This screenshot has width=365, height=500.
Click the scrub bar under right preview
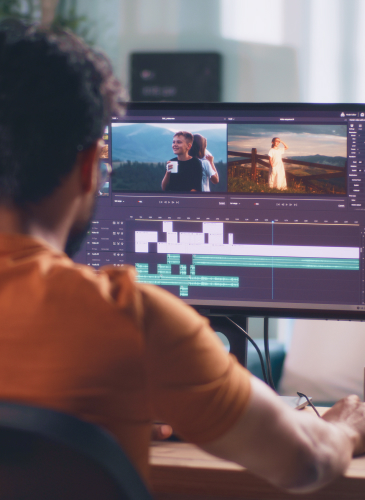(x=287, y=199)
